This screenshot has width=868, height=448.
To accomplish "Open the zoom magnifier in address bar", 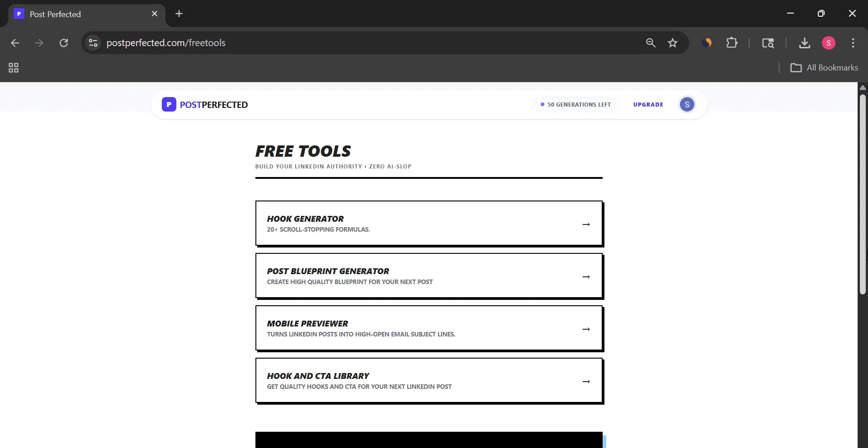I will (651, 43).
